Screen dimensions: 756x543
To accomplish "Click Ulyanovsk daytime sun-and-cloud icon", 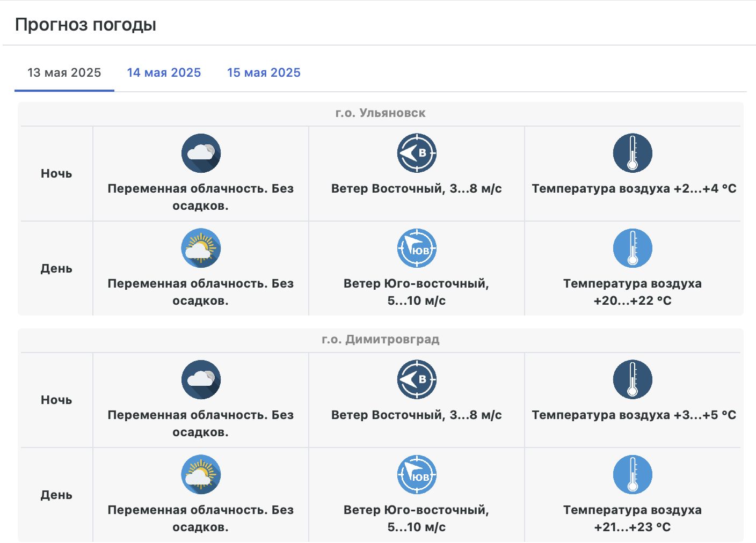I will tap(201, 248).
